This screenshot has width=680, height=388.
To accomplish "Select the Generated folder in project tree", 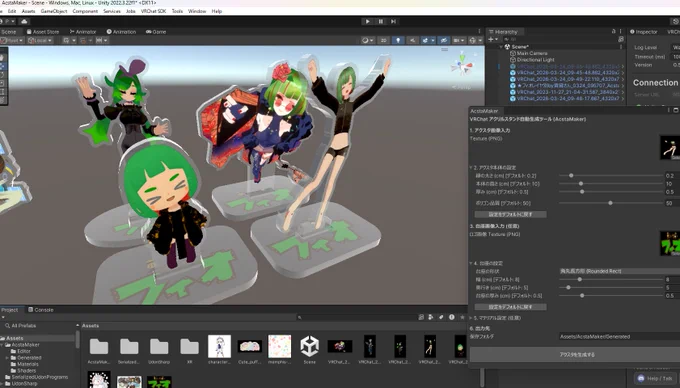I will [x=29, y=358].
